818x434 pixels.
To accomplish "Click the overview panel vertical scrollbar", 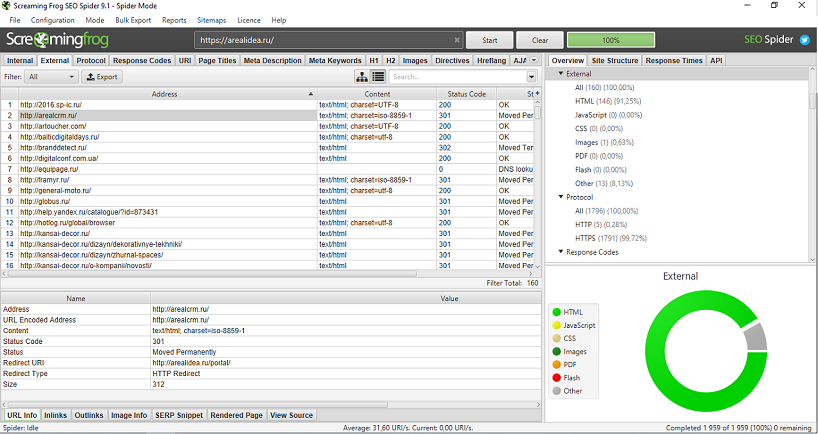I will pyautogui.click(x=812, y=101).
